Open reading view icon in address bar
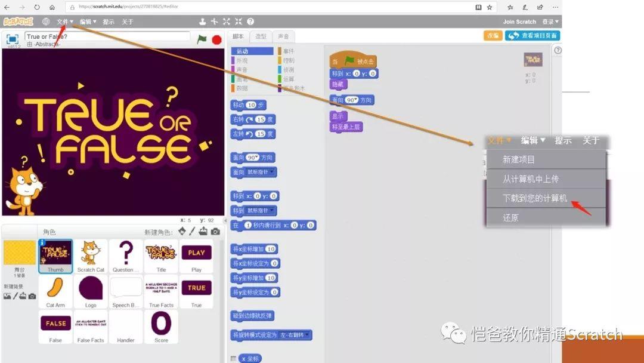 (x=478, y=7)
